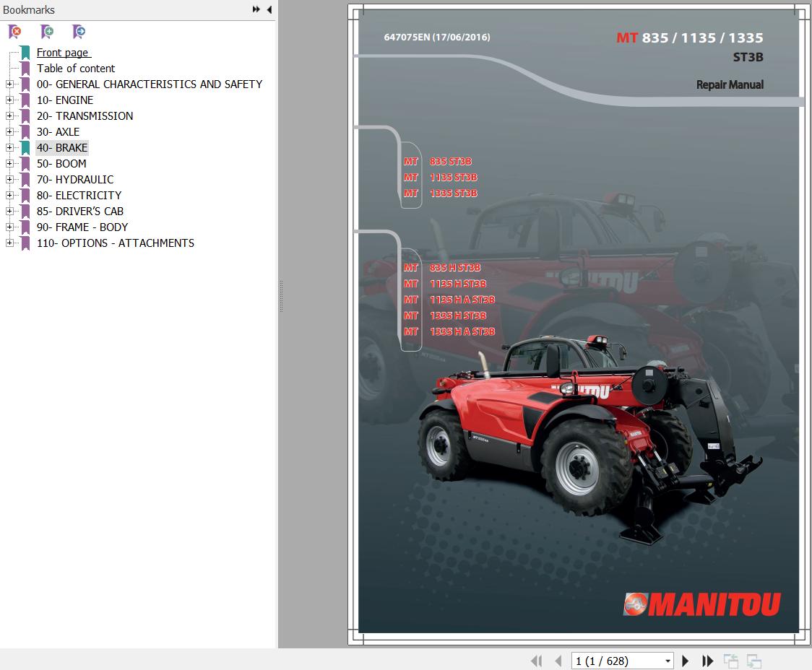The width and height of the screenshot is (812, 670).
Task: Select the 50- BOOM bookmark
Action: click(61, 163)
